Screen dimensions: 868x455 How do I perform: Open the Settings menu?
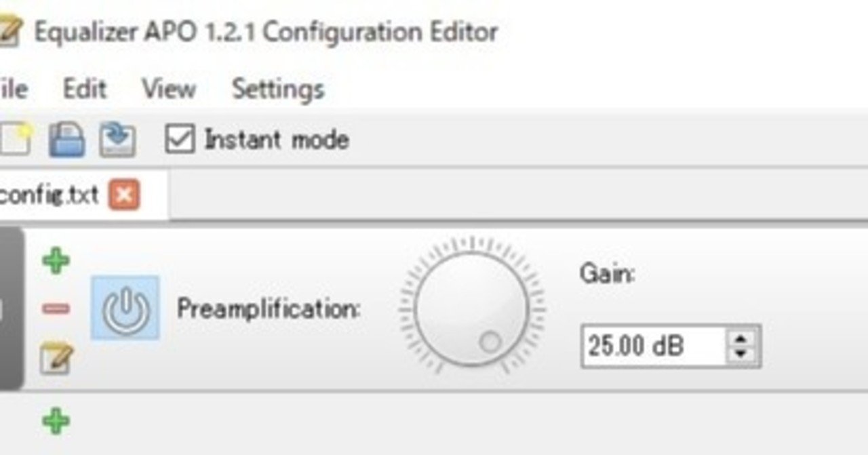pos(278,90)
